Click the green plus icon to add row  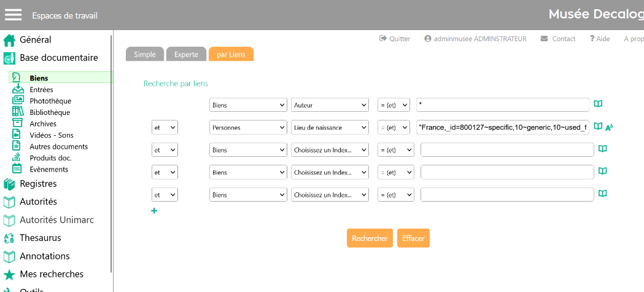click(154, 211)
